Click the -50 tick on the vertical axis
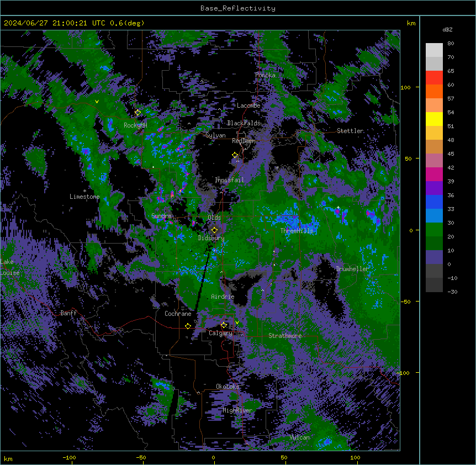 coord(405,302)
